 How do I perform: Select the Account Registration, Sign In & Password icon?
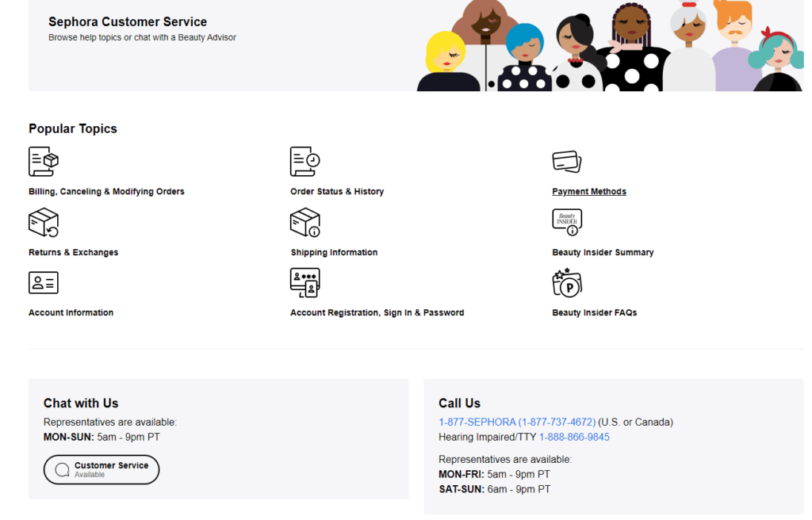point(305,282)
